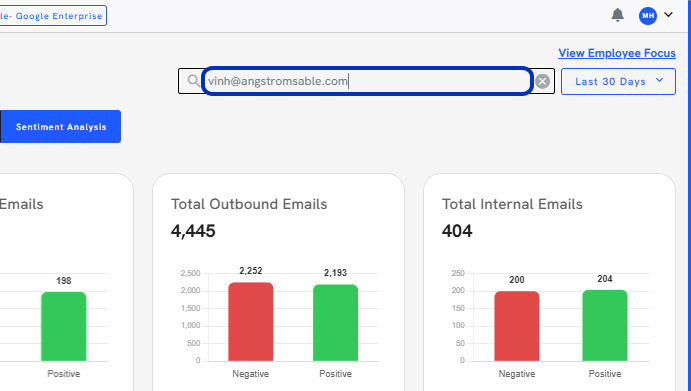This screenshot has height=391, width=691.
Task: Expand the account menu chevron
Action: coord(668,15)
